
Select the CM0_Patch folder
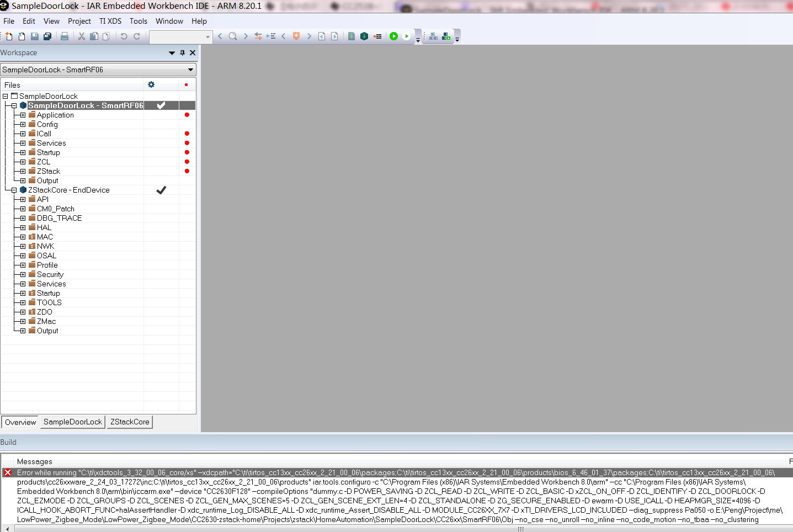(x=56, y=209)
